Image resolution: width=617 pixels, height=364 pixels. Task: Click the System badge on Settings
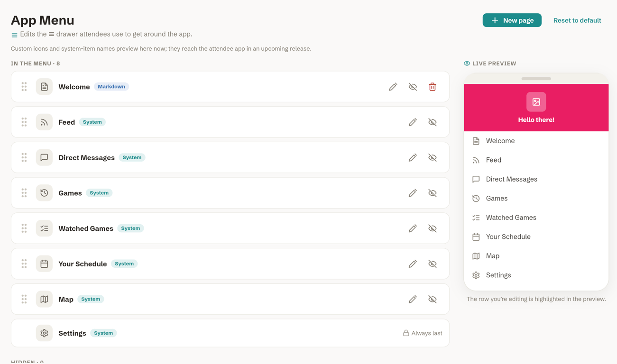click(x=103, y=333)
